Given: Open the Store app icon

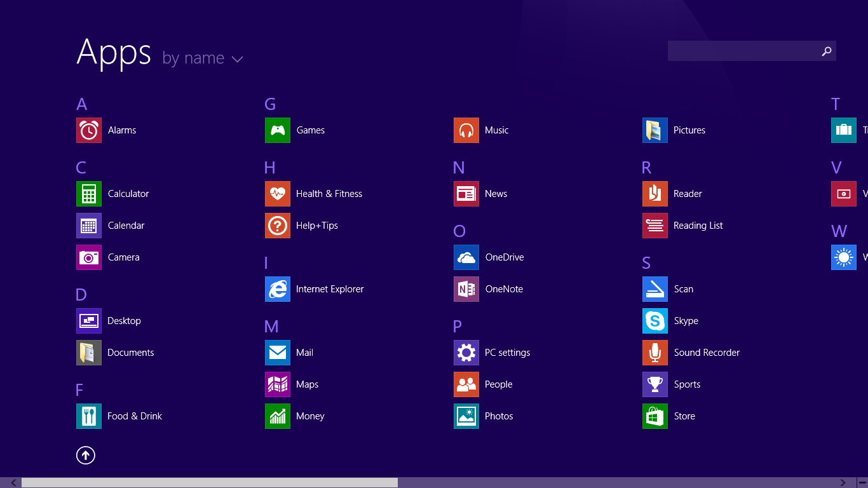Looking at the screenshot, I should click(x=655, y=416).
